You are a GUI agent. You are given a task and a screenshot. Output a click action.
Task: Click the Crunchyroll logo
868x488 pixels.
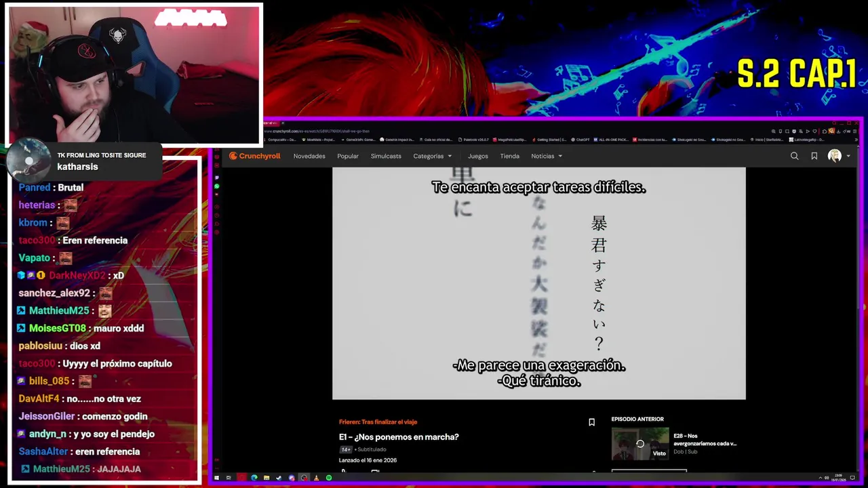pos(255,156)
